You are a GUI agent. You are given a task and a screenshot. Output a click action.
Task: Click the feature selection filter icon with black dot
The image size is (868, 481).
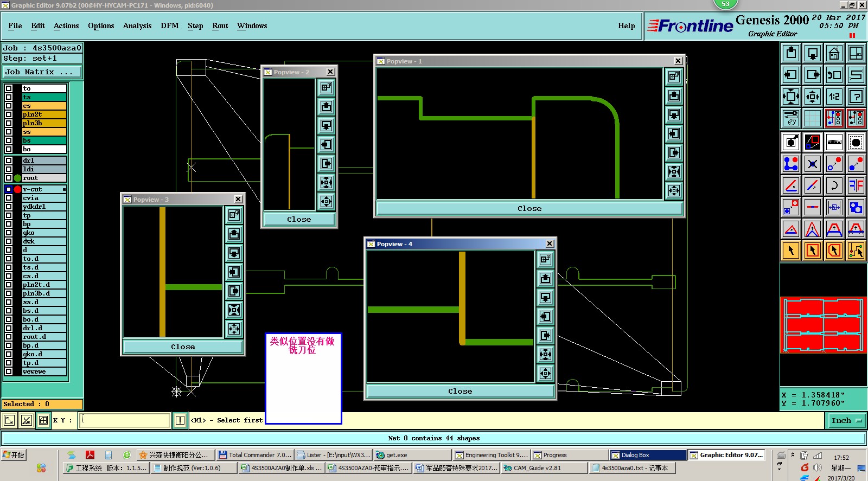point(856,142)
